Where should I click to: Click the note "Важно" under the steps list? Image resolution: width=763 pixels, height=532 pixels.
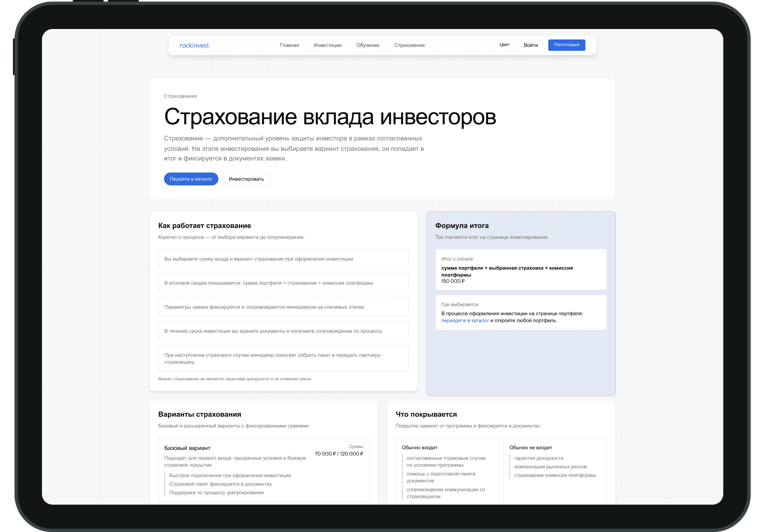(235, 379)
